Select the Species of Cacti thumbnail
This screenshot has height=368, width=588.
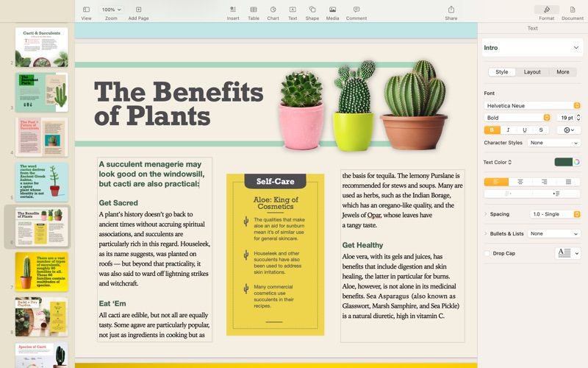pos(42,355)
